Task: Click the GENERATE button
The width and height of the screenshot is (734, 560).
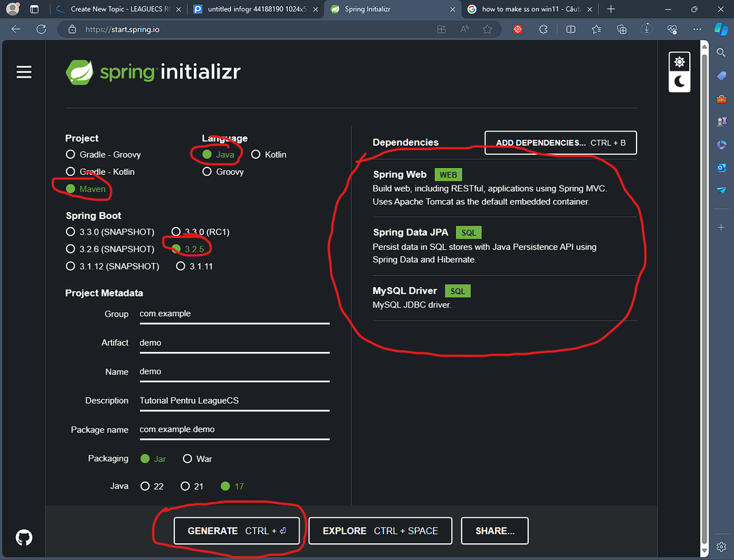Action: pos(237,531)
